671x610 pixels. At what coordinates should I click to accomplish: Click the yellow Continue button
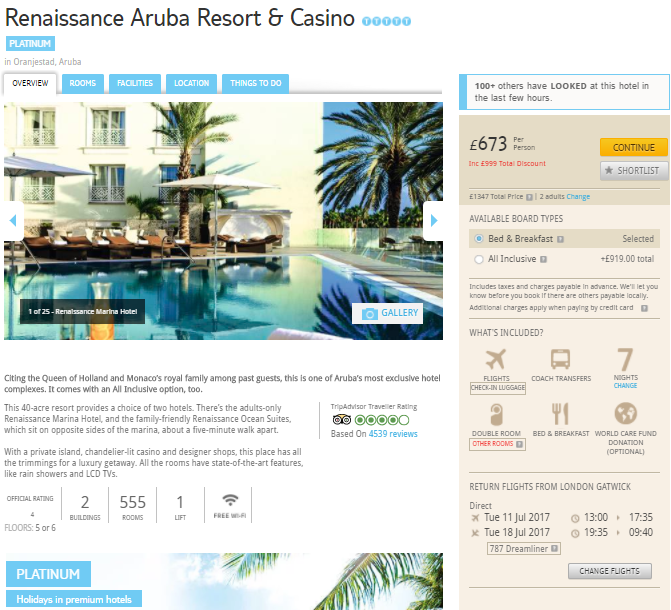tap(633, 147)
